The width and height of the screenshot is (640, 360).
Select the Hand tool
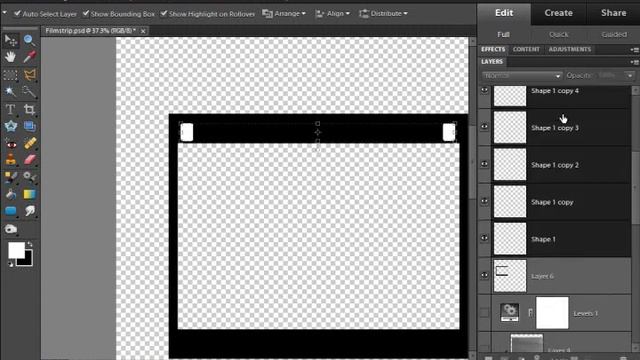coord(11,57)
